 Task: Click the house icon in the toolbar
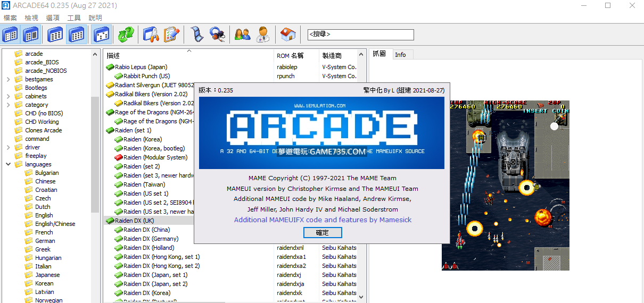pyautogui.click(x=288, y=35)
